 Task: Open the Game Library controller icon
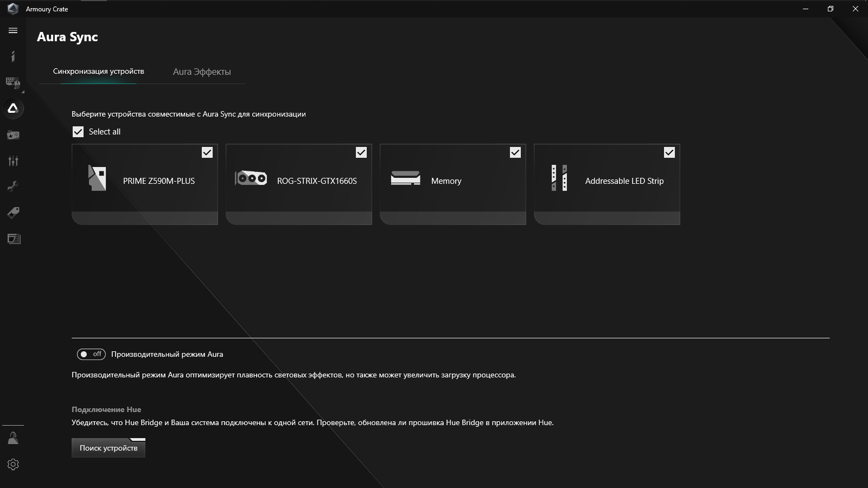click(13, 135)
